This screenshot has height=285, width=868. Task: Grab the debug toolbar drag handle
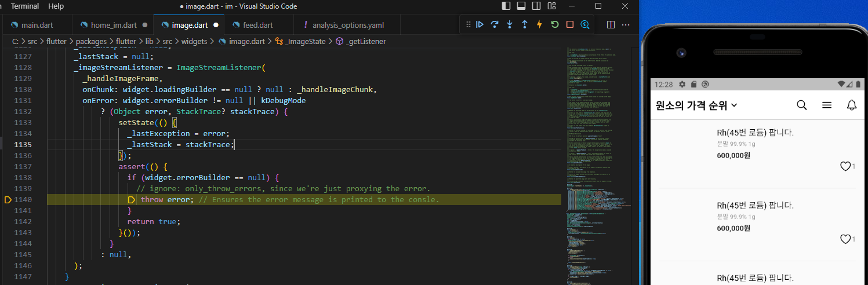pyautogui.click(x=468, y=24)
